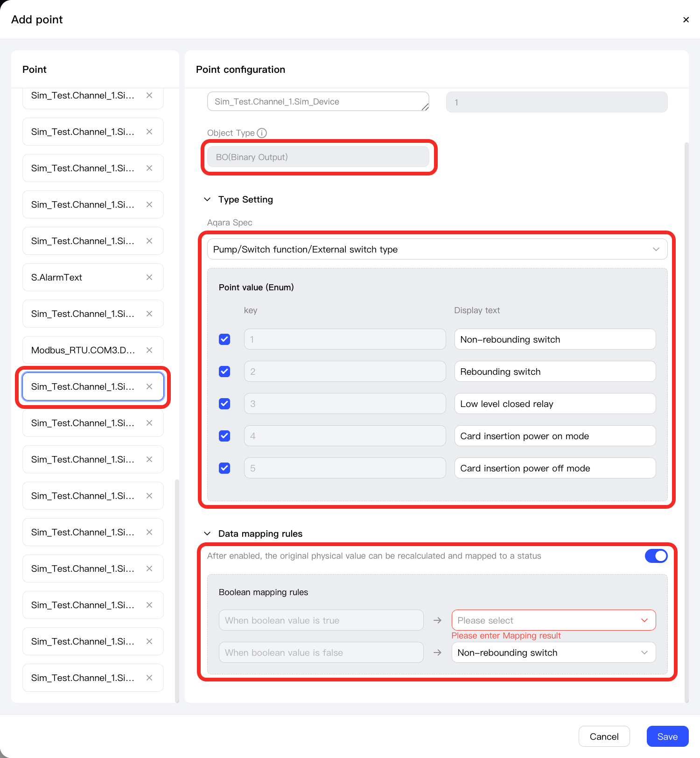This screenshot has height=758, width=700.
Task: Select the S.AlarmText point
Action: pyautogui.click(x=93, y=277)
